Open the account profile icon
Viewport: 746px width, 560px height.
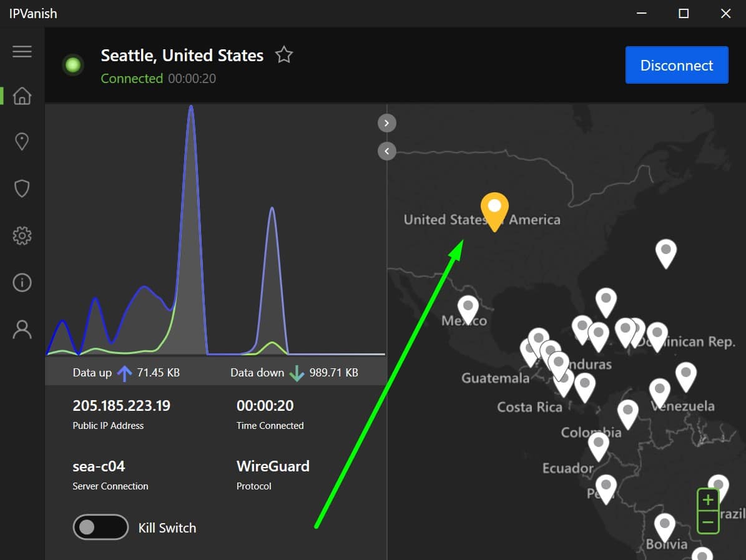(x=22, y=329)
